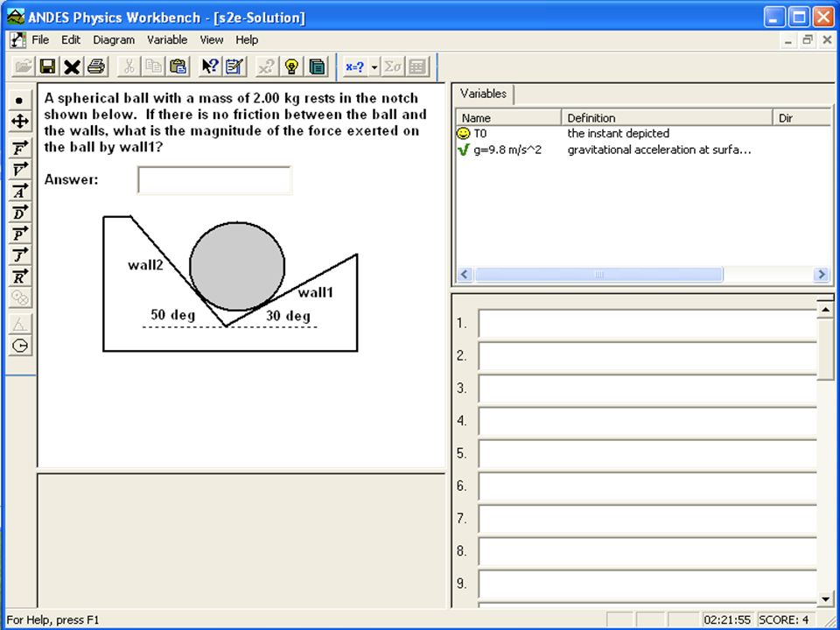Click Variables list scroll-left arrow

(x=464, y=275)
